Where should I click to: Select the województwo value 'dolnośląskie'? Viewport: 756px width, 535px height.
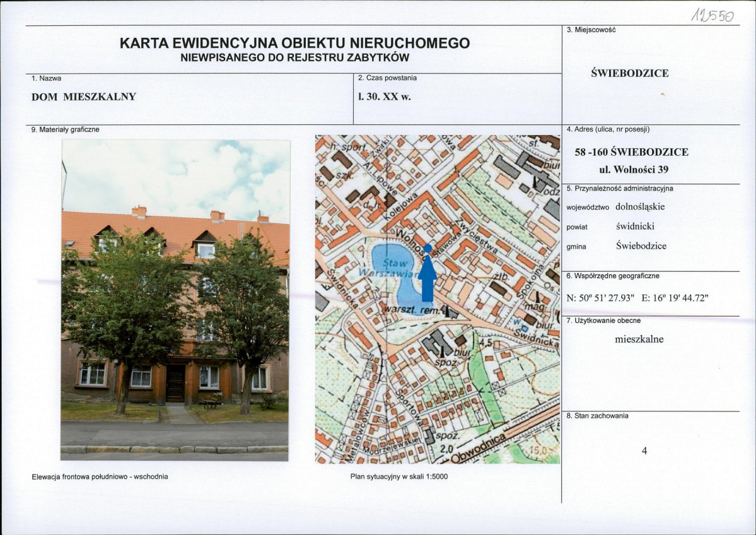(x=640, y=207)
